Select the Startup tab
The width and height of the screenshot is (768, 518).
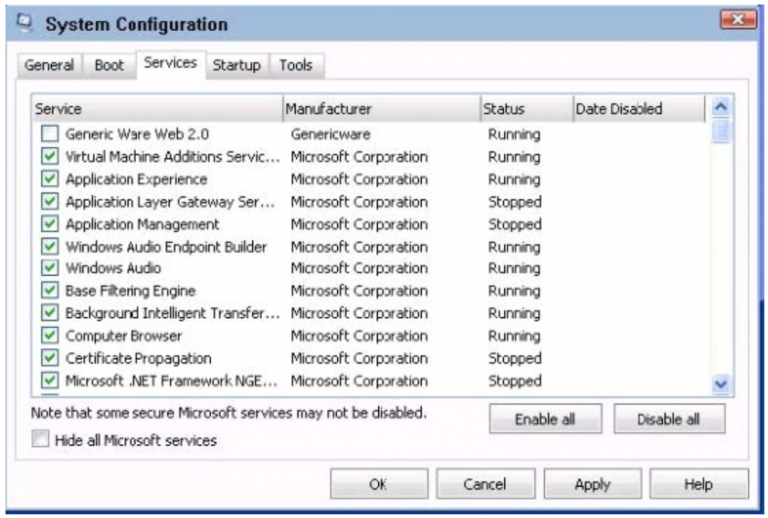pyautogui.click(x=236, y=65)
